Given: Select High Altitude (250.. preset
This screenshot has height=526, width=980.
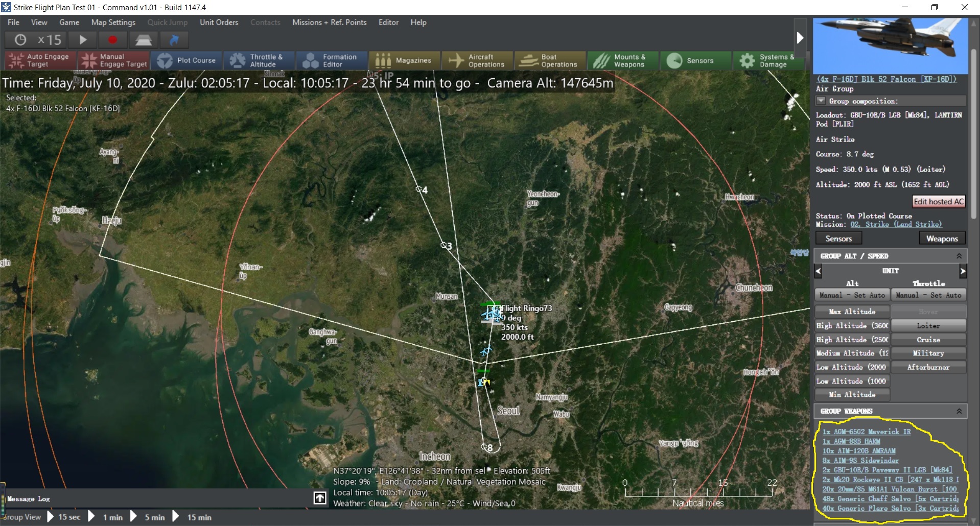Looking at the screenshot, I should (x=852, y=340).
